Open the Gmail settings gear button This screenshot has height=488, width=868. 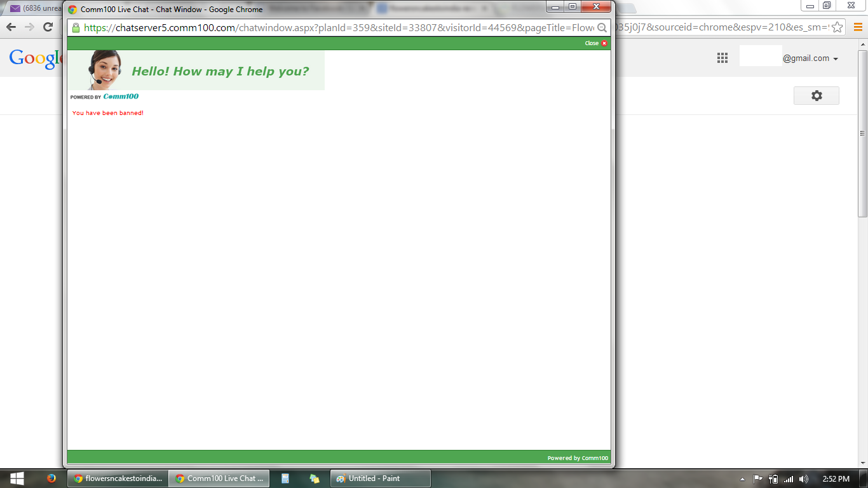(817, 95)
